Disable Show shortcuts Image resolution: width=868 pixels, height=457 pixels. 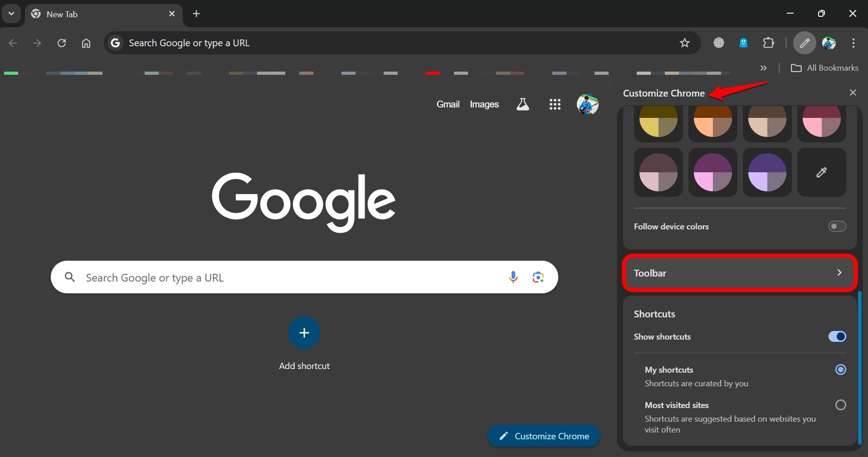(837, 336)
